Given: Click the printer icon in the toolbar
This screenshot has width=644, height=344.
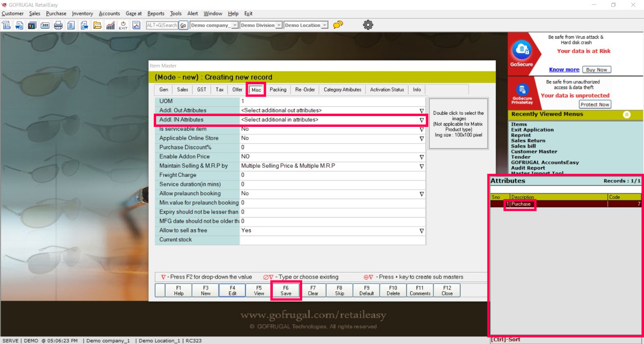Looking at the screenshot, I should click(58, 25).
